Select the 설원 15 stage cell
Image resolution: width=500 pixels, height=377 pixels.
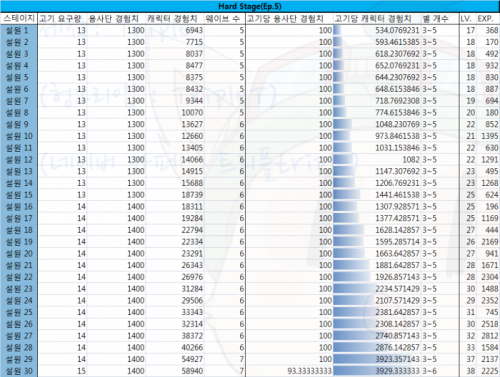[x=19, y=195]
